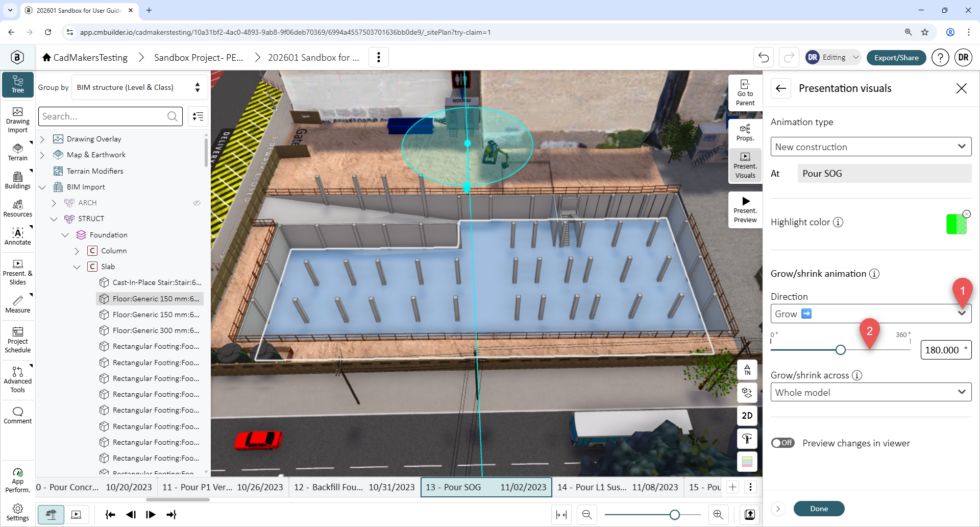
Task: Select the Terrain tool
Action: pos(18,153)
